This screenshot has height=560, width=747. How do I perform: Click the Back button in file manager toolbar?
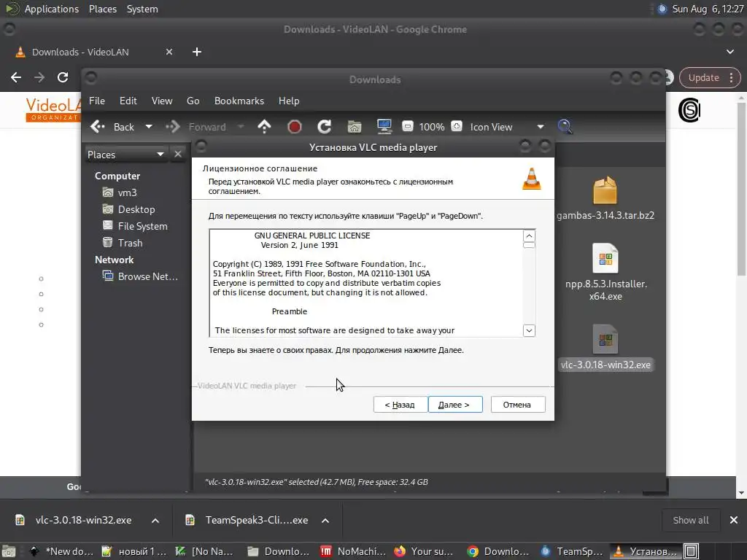pyautogui.click(x=112, y=127)
